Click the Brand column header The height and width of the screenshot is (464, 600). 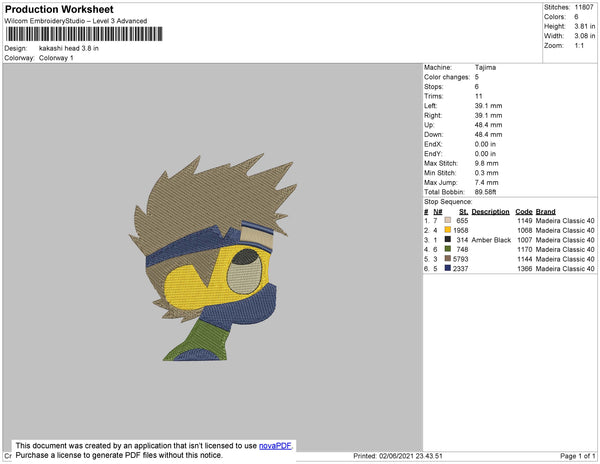point(545,212)
